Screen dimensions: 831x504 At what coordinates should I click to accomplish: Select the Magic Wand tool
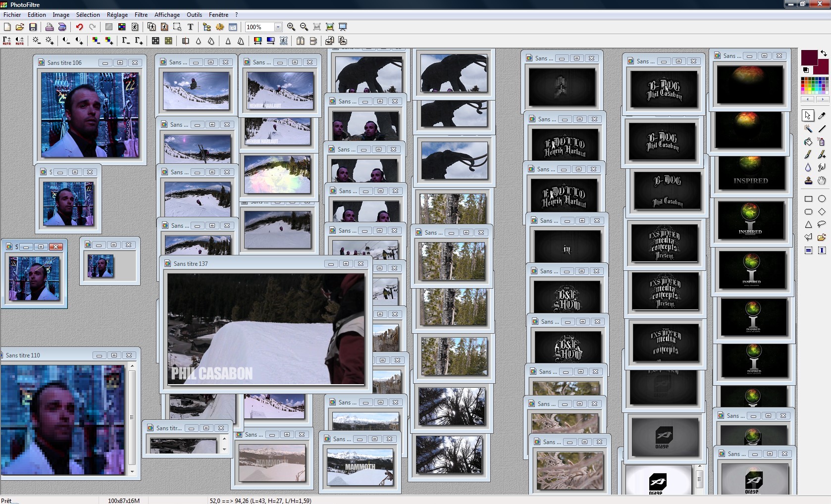click(x=808, y=128)
